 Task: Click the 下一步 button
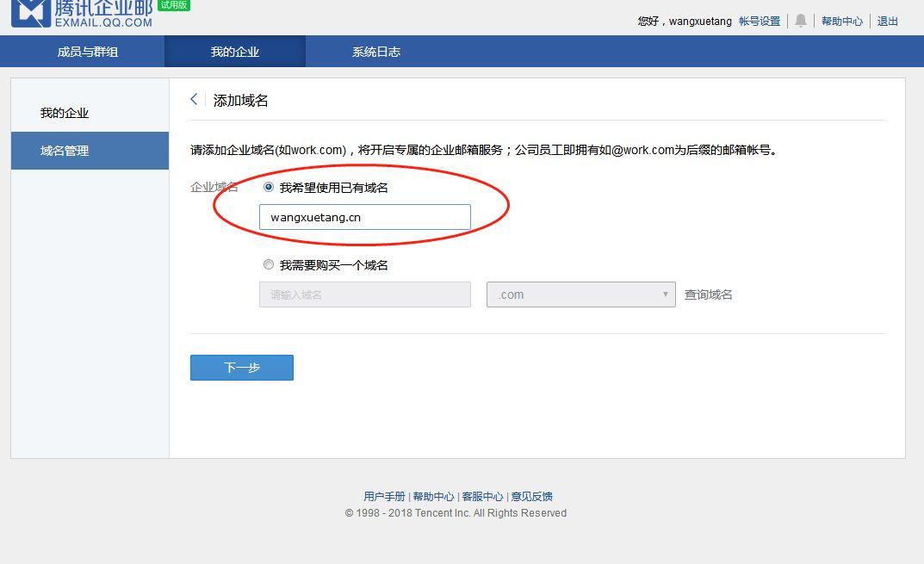241,367
